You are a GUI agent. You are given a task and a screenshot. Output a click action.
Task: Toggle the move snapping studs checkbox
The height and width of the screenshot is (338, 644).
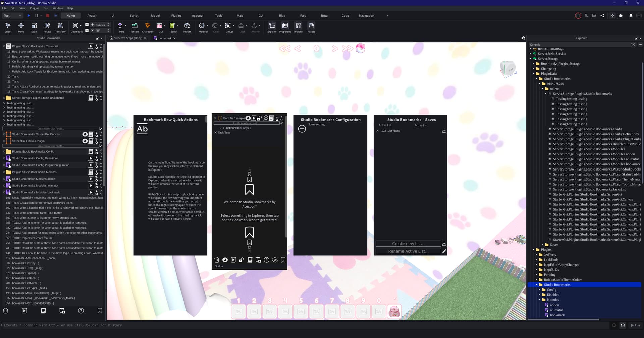coord(87,24)
